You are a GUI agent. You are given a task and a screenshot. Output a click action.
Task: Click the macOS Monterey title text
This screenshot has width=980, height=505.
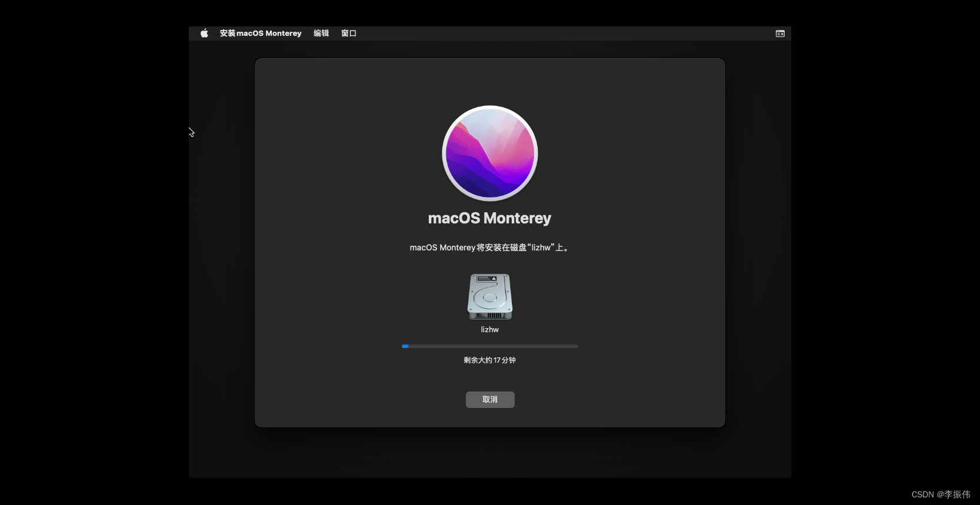tap(489, 218)
